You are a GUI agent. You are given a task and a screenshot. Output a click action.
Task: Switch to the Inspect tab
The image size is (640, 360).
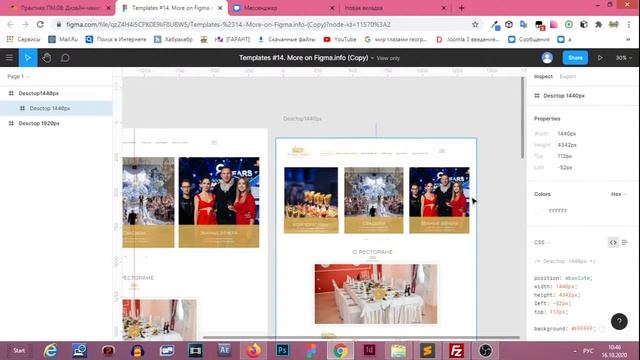tap(543, 76)
